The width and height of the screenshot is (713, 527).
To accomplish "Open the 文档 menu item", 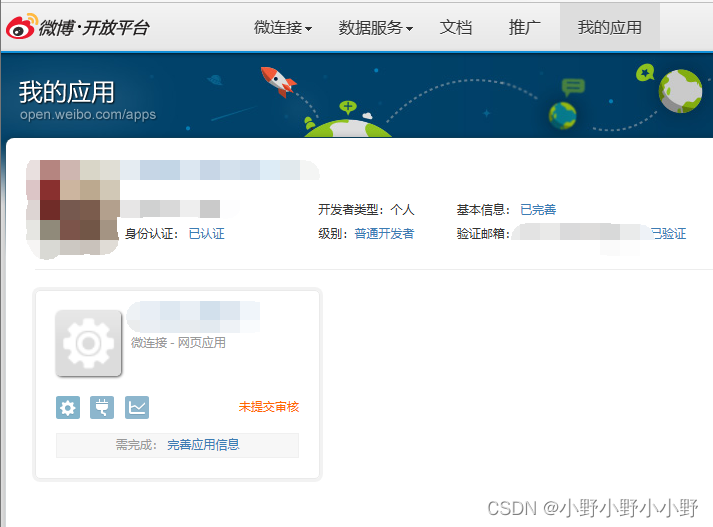I will pyautogui.click(x=456, y=28).
